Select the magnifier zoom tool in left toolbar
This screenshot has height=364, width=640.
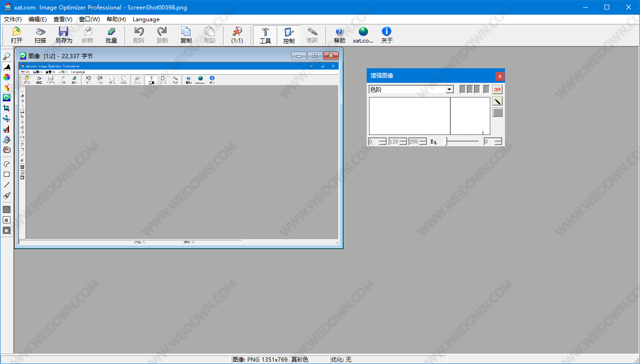tap(7, 56)
